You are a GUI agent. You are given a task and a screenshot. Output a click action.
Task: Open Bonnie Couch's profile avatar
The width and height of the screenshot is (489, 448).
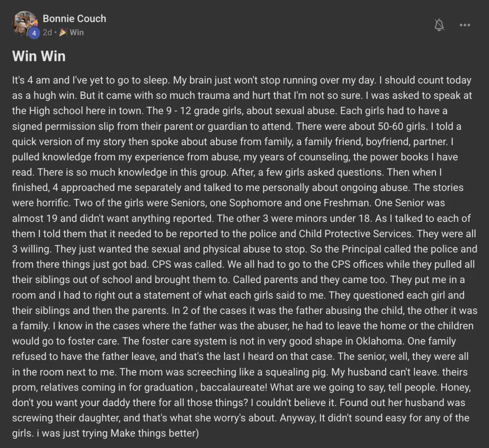coord(25,24)
